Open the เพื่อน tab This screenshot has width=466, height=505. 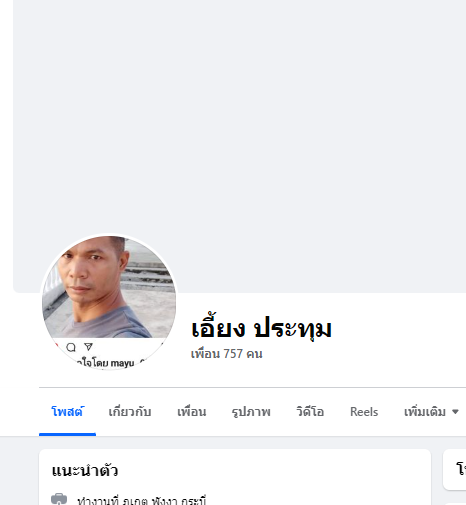coord(192,412)
